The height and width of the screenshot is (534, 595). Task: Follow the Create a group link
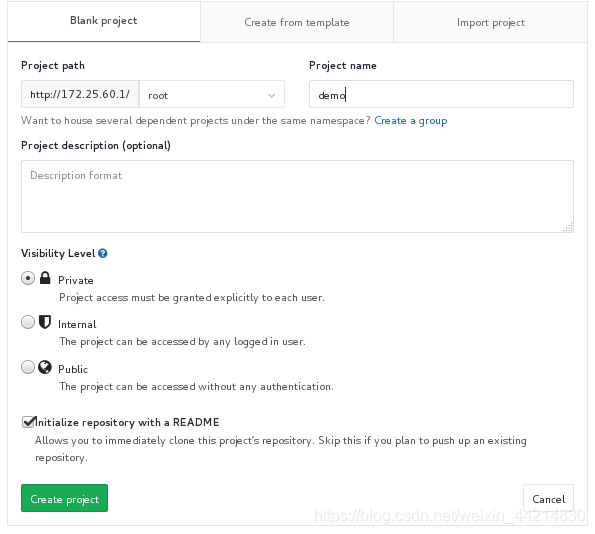(x=411, y=121)
